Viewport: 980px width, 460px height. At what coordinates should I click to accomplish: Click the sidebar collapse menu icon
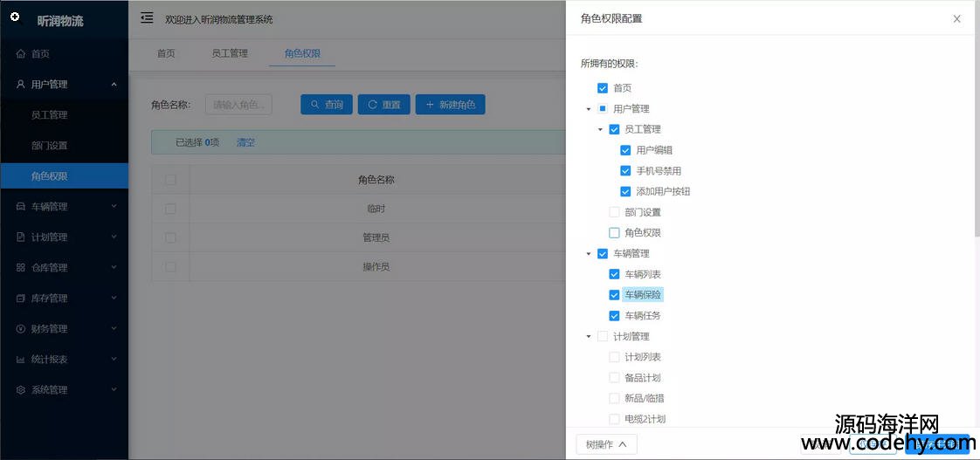(147, 18)
